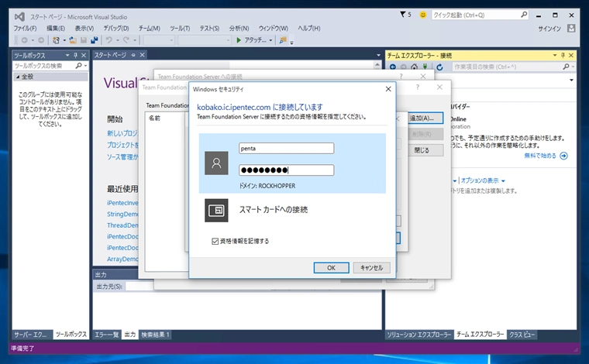The width and height of the screenshot is (589, 364).
Task: Click the yellow smiley feedback icon
Action: tap(423, 15)
